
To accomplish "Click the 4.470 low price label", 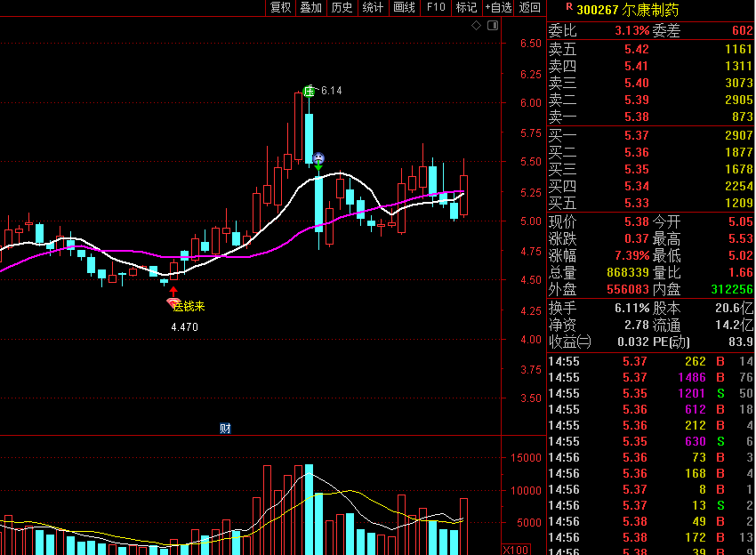I will [185, 327].
